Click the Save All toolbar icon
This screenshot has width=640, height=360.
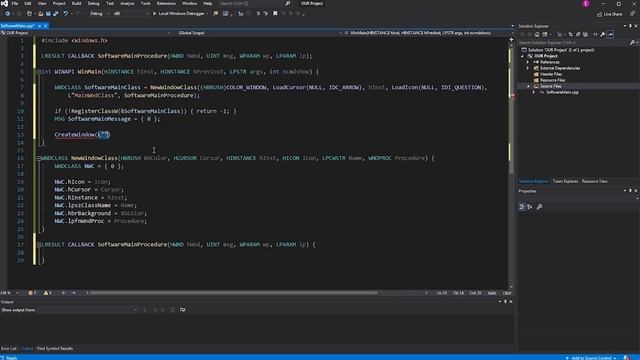(56, 13)
